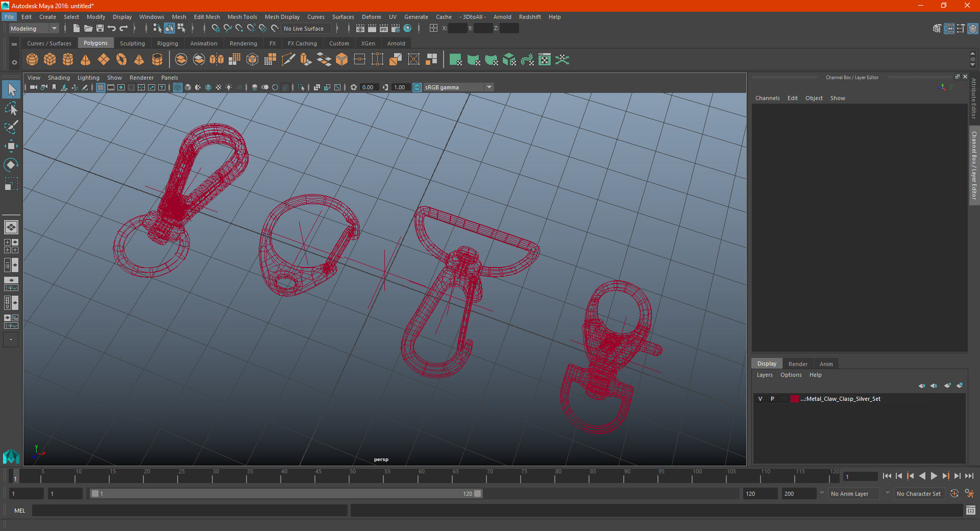Viewport: 980px width, 531px height.
Task: Click the undo arrow icon
Action: 112,29
